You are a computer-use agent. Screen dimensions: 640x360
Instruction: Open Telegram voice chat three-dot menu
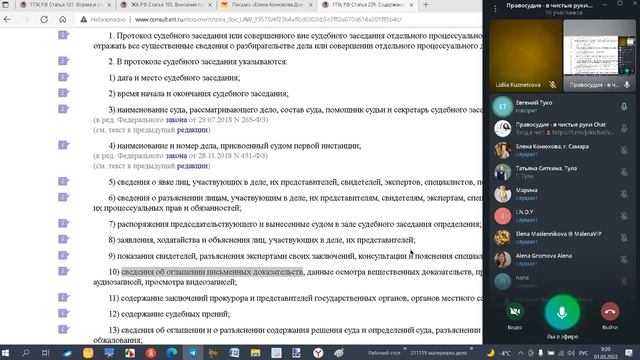click(495, 9)
